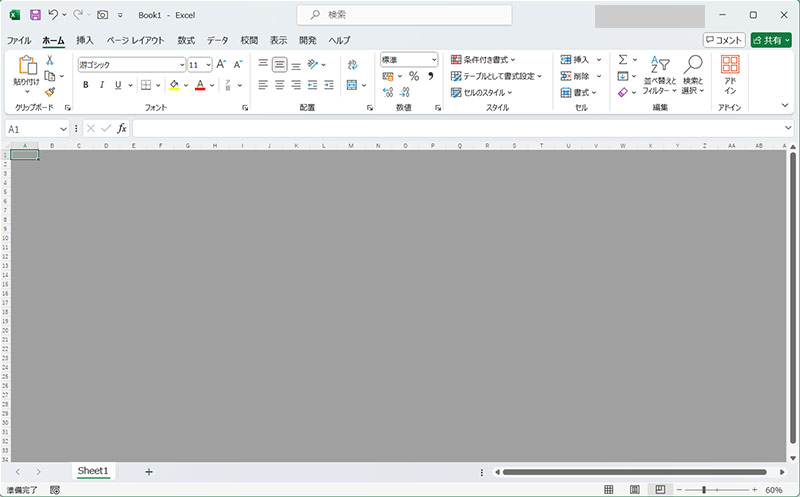This screenshot has height=497, width=800.
Task: Select the Format Painter brush
Action: click(x=50, y=92)
